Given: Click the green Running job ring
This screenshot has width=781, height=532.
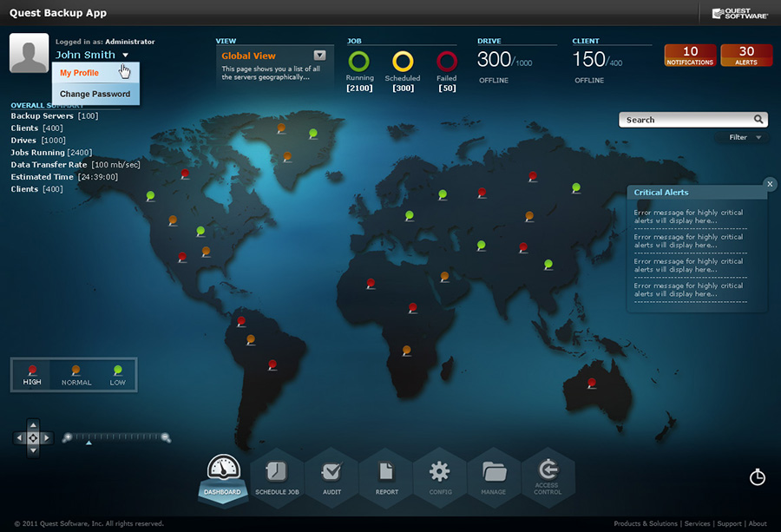Looking at the screenshot, I should pos(359,62).
